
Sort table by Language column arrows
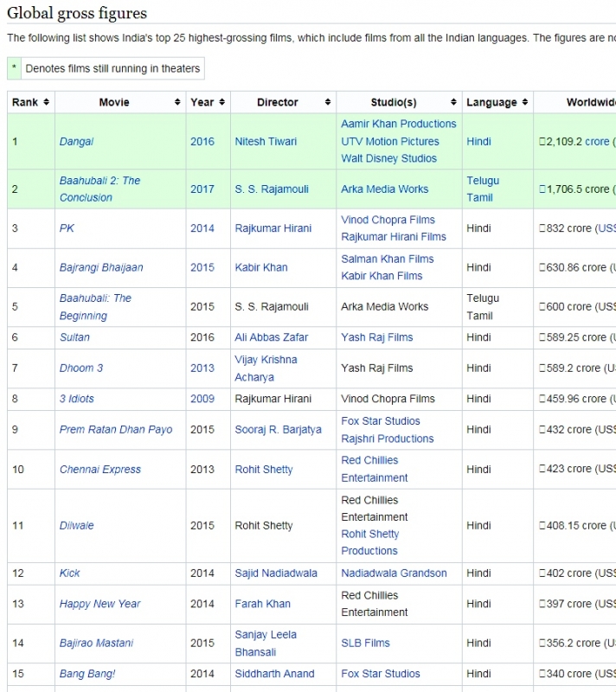point(524,102)
